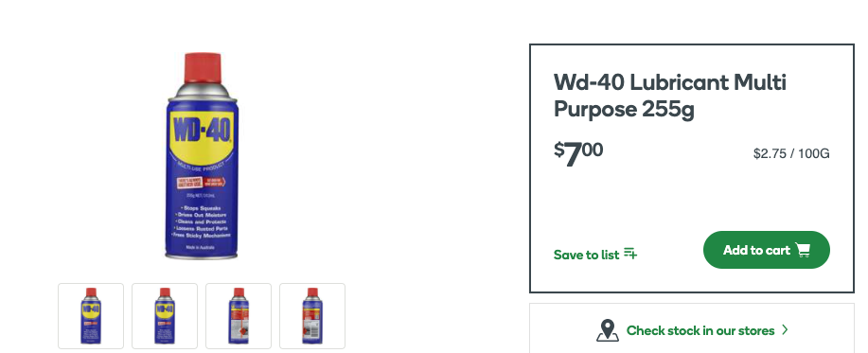
Task: Click the map pin store locator icon
Action: [608, 330]
